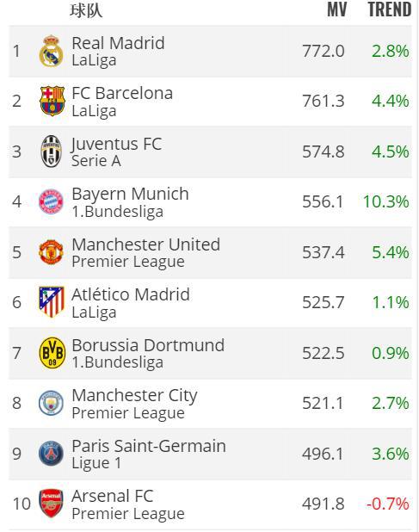Click the Paris Saint-Germain club logo
The image size is (419, 532).
[x=51, y=454]
